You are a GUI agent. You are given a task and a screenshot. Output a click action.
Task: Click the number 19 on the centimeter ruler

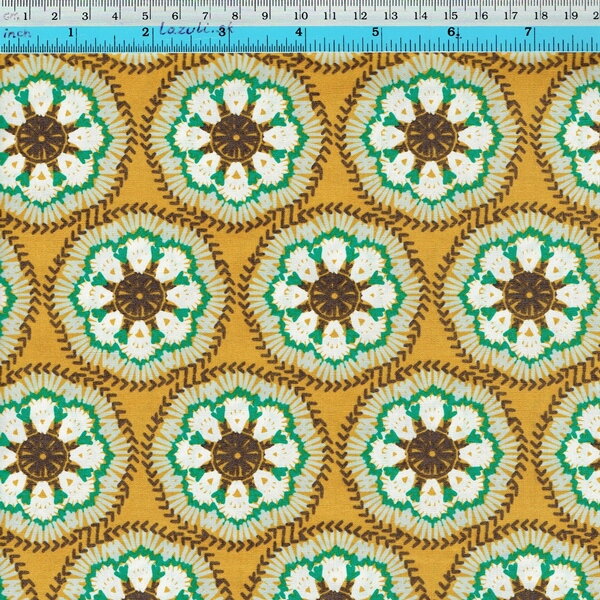(571, 16)
